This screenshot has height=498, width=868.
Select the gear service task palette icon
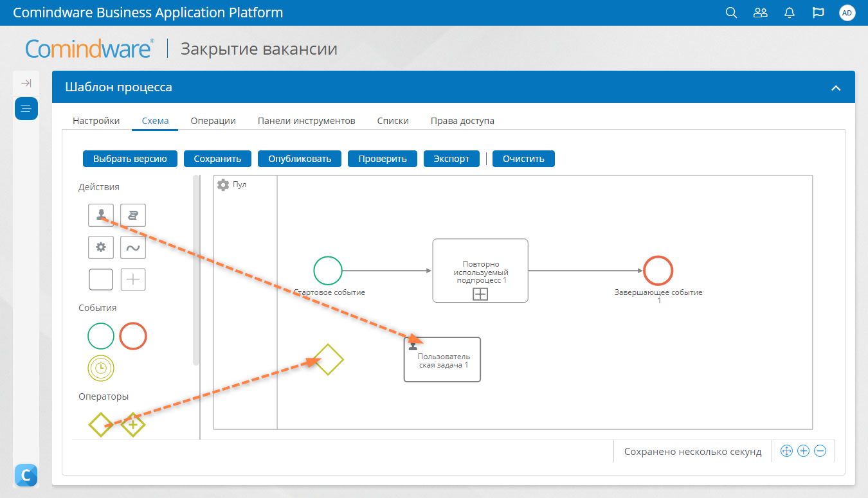[x=101, y=247]
